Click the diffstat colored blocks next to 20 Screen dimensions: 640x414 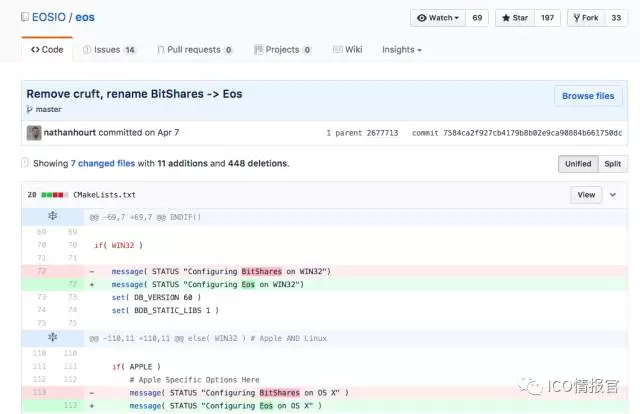click(x=55, y=195)
